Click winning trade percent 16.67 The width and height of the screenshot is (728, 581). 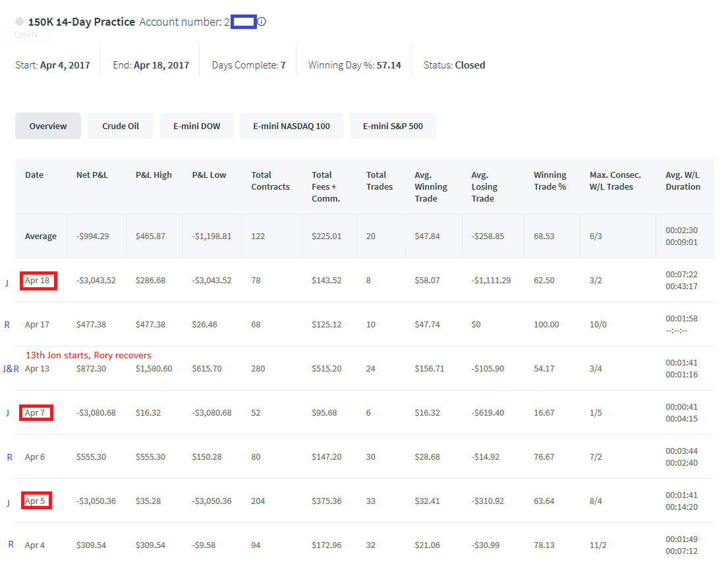tap(544, 412)
